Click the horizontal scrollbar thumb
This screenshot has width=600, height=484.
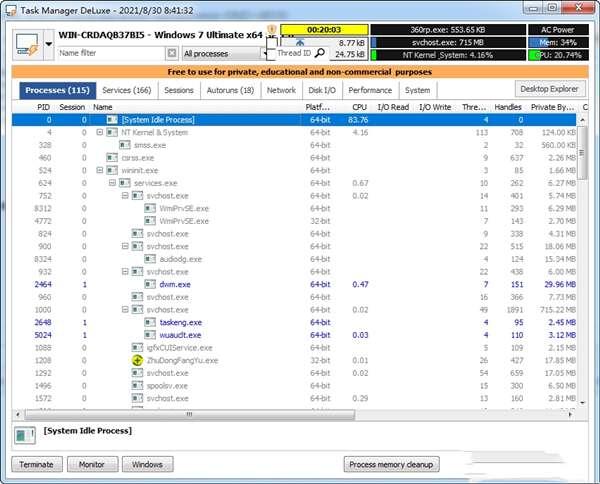tap(190, 414)
